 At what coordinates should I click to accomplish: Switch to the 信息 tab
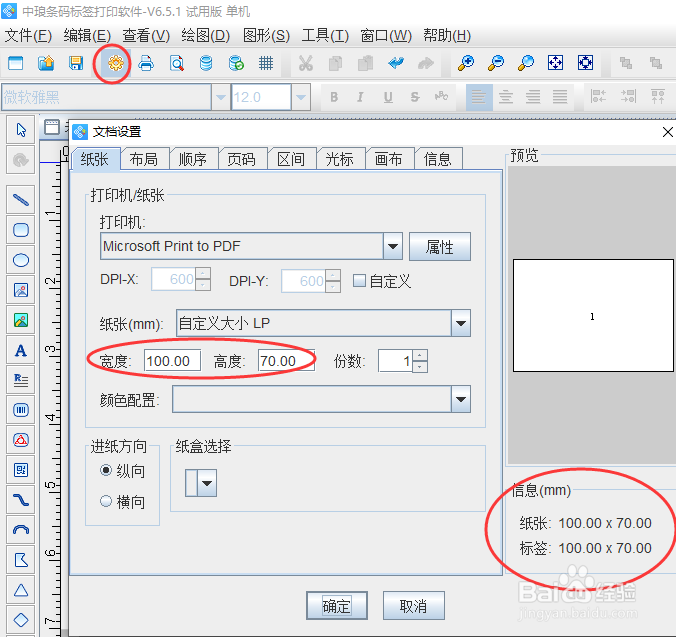(438, 159)
